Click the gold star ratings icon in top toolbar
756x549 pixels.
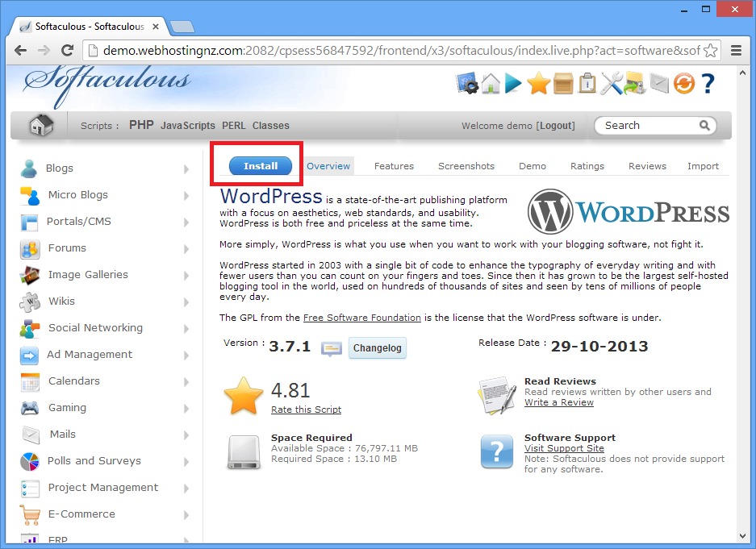tap(538, 83)
